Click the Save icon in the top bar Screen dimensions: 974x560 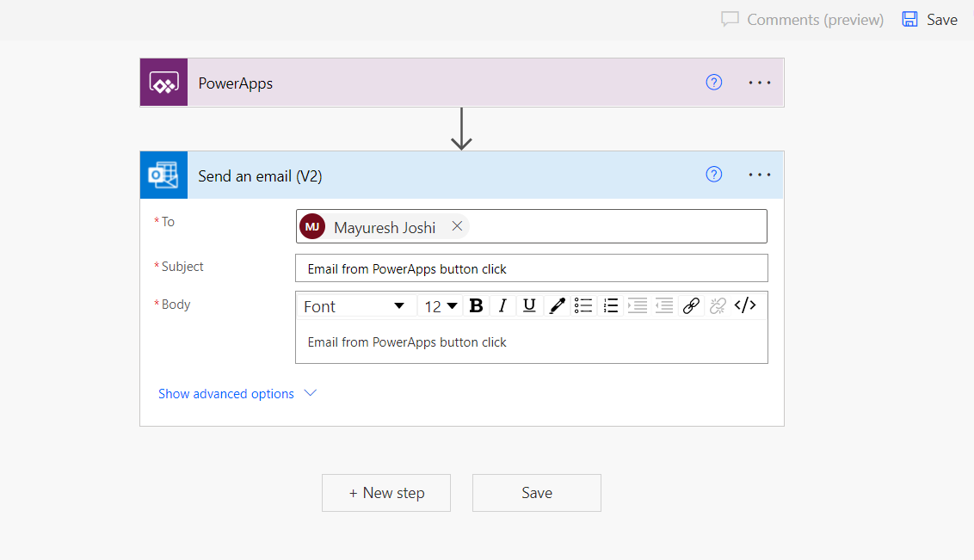coord(909,19)
